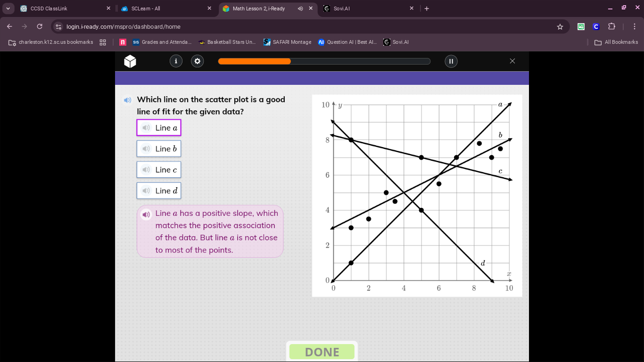The height and width of the screenshot is (362, 644).
Task: Click the i-Ready cube logo icon
Action: click(x=130, y=61)
